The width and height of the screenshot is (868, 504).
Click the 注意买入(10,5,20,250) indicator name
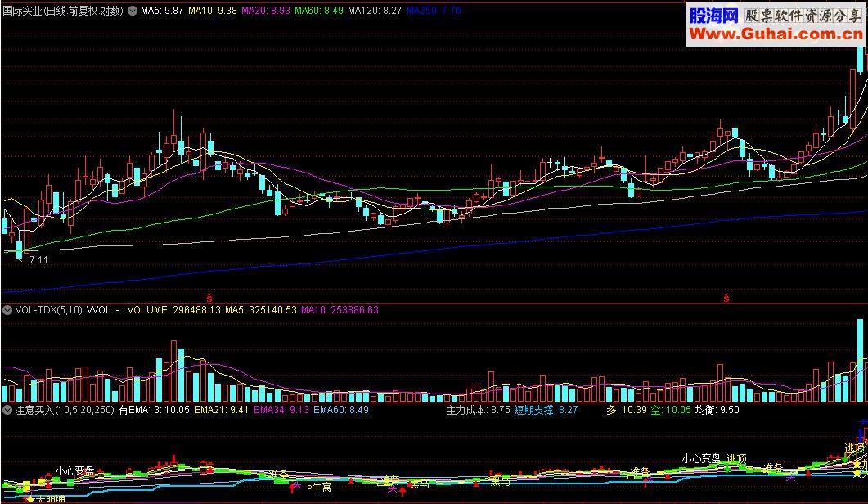(x=64, y=410)
